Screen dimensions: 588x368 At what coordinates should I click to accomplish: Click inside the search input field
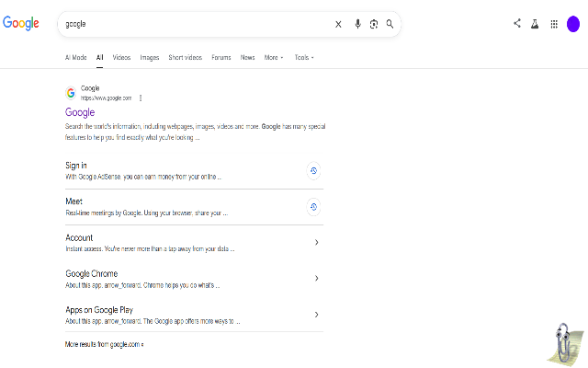[x=195, y=24]
